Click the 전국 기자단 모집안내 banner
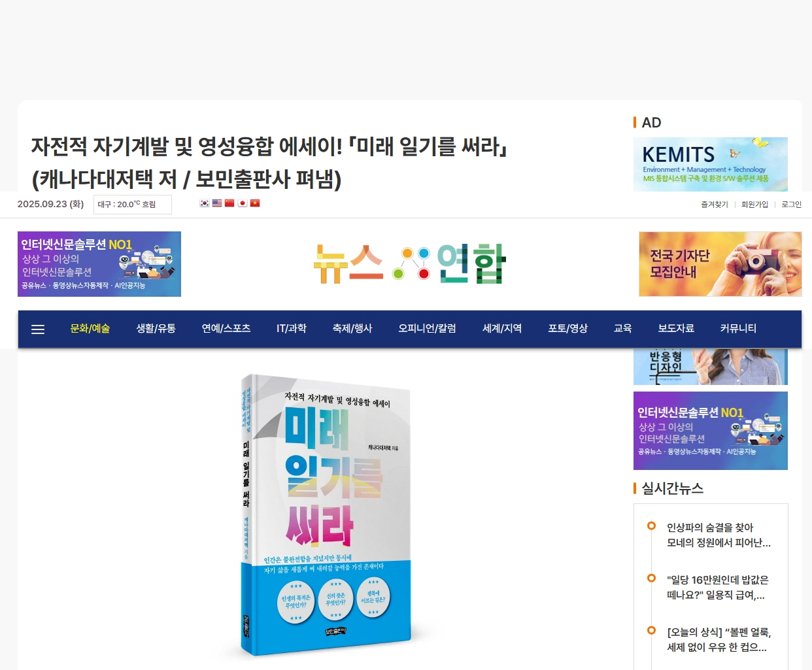The width and height of the screenshot is (812, 670). point(720,264)
